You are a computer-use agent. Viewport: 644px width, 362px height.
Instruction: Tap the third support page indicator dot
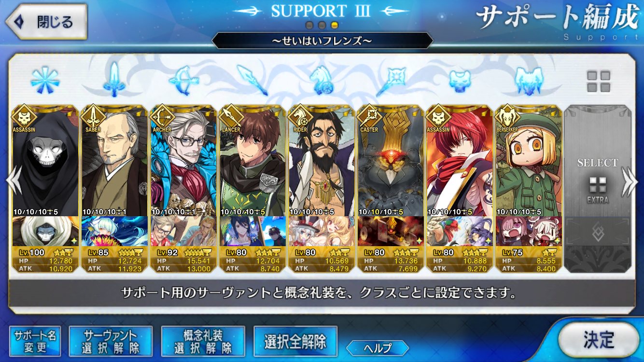(334, 25)
